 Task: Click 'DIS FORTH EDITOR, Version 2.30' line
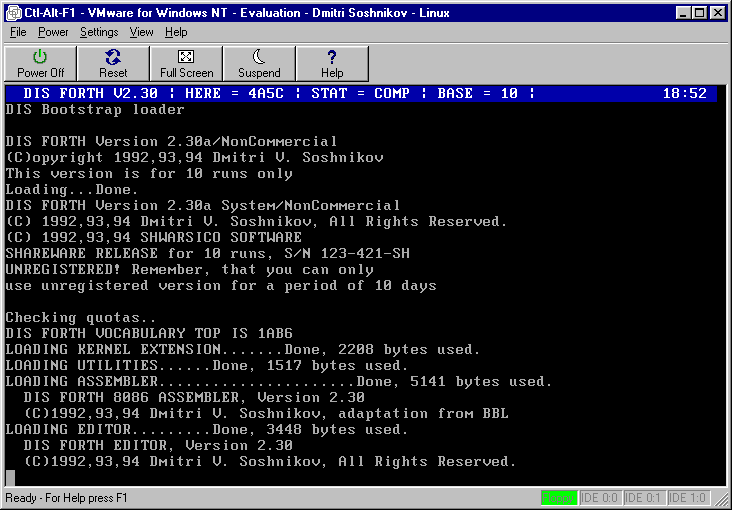coord(158,445)
